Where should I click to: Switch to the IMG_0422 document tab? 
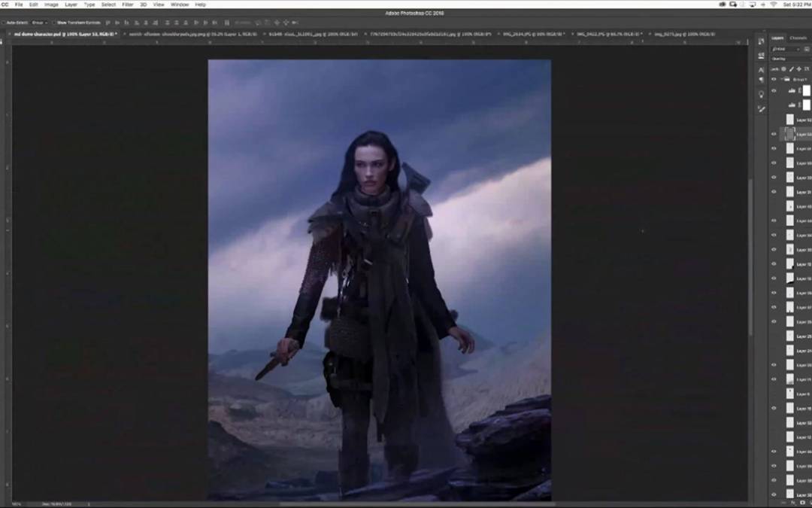[x=606, y=34]
